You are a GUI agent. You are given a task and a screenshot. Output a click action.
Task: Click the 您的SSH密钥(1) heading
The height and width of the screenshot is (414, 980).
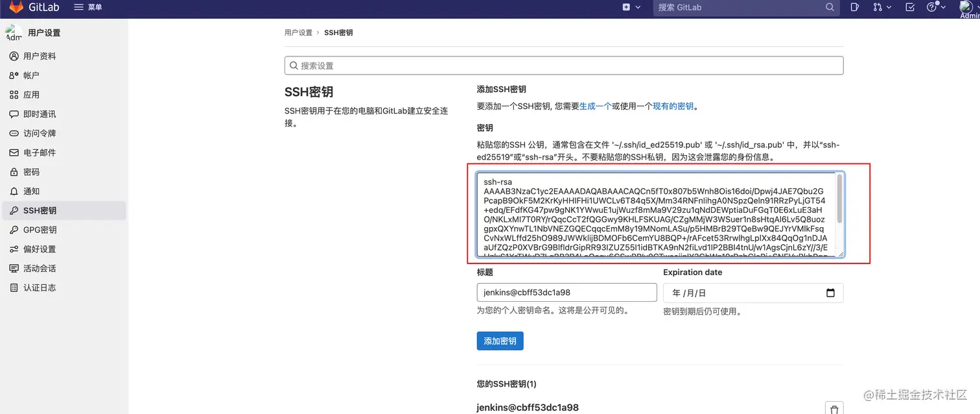[507, 384]
